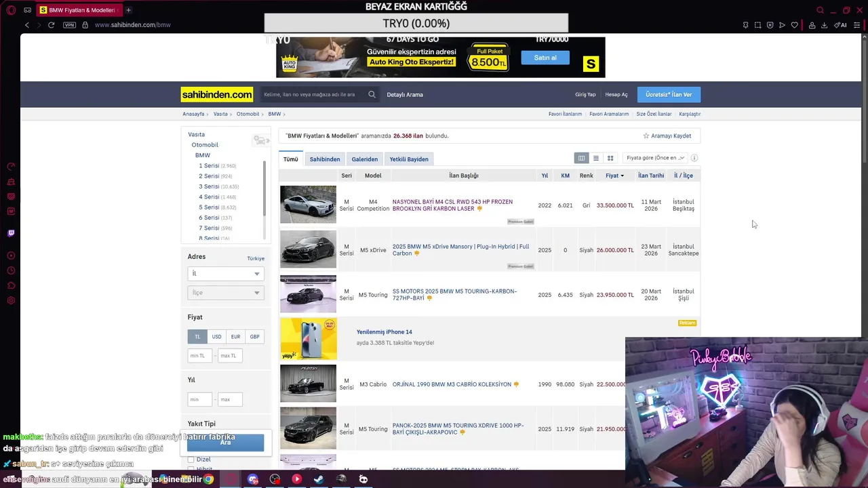Select GBP currency option
The width and height of the screenshot is (868, 488).
pos(254,337)
